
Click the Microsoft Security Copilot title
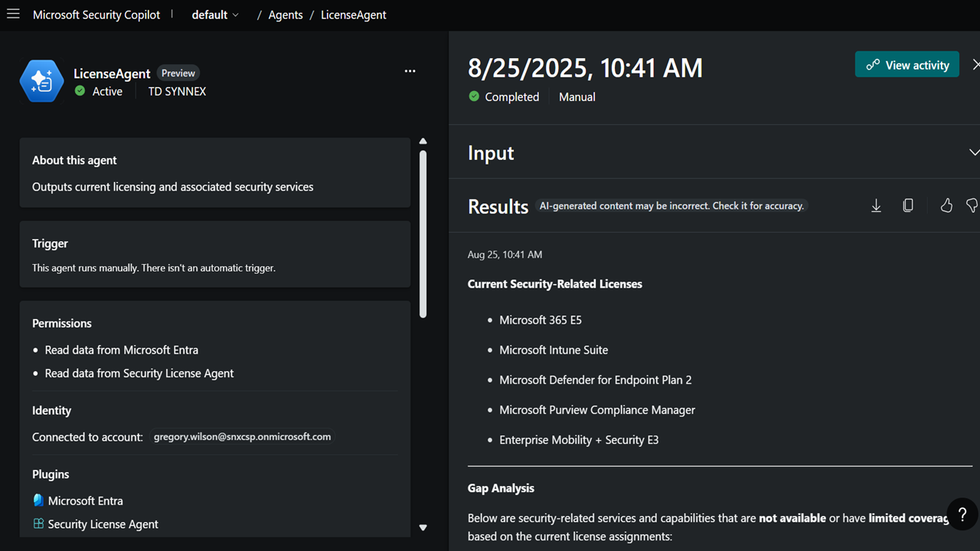click(x=96, y=15)
